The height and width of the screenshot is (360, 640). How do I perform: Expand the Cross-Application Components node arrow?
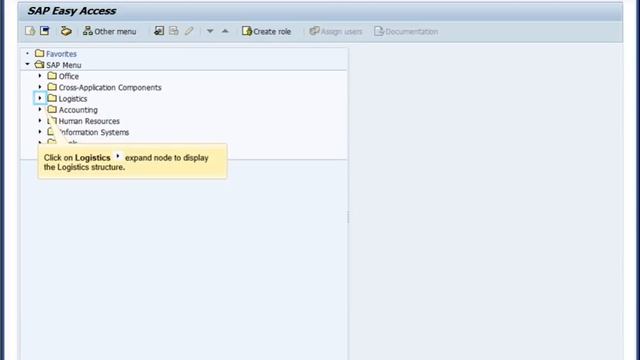click(x=40, y=87)
